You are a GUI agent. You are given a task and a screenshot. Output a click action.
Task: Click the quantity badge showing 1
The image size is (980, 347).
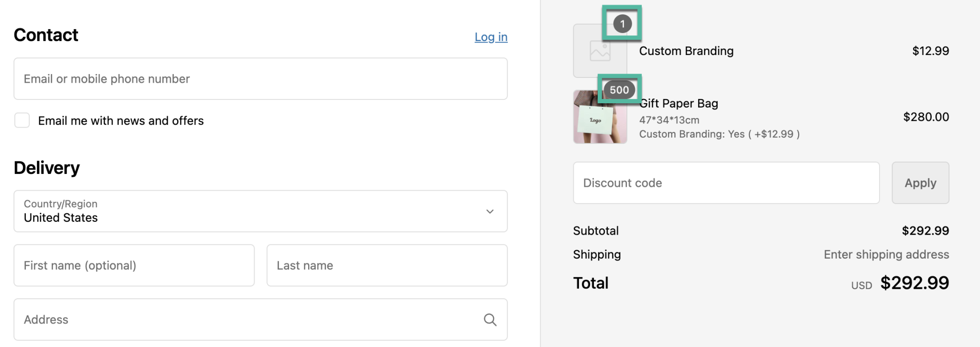[622, 24]
